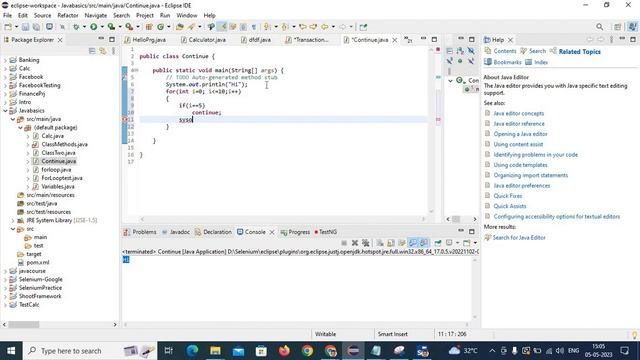Open Google Chrome from the taskbar
The image size is (640, 360).
(x=307, y=351)
